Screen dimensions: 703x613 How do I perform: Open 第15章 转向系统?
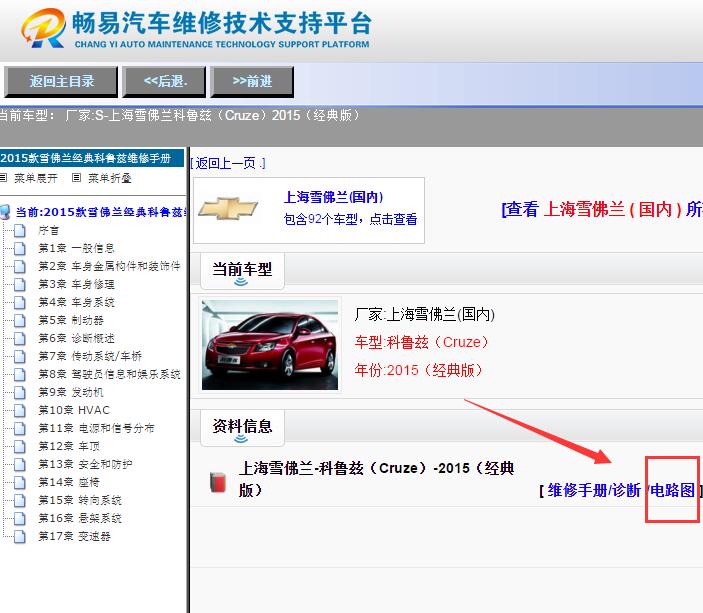(80, 500)
